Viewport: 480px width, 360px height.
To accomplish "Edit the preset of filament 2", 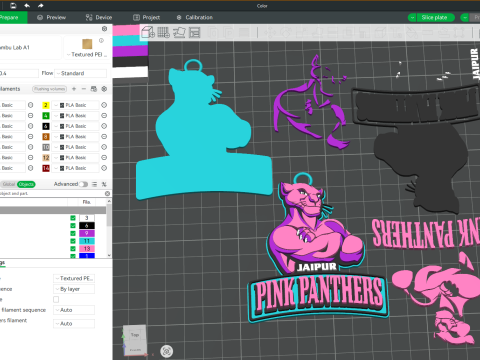I will click(104, 105).
